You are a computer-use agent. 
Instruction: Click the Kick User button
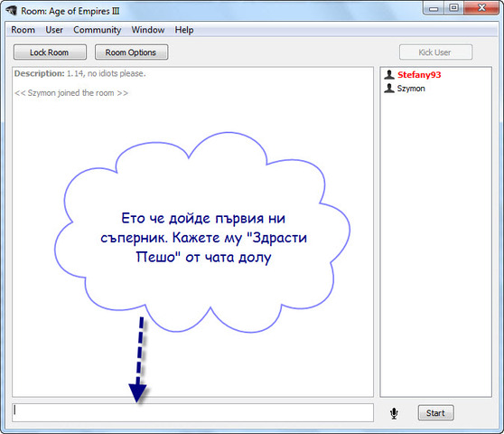point(435,52)
